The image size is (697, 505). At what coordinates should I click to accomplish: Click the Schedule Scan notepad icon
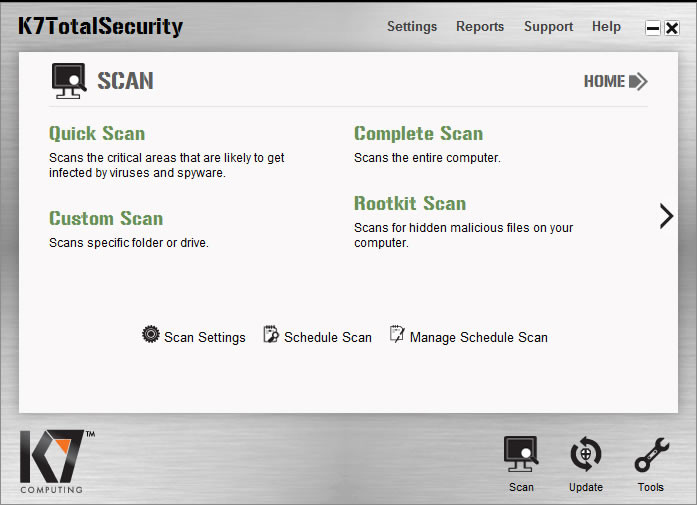pos(271,334)
